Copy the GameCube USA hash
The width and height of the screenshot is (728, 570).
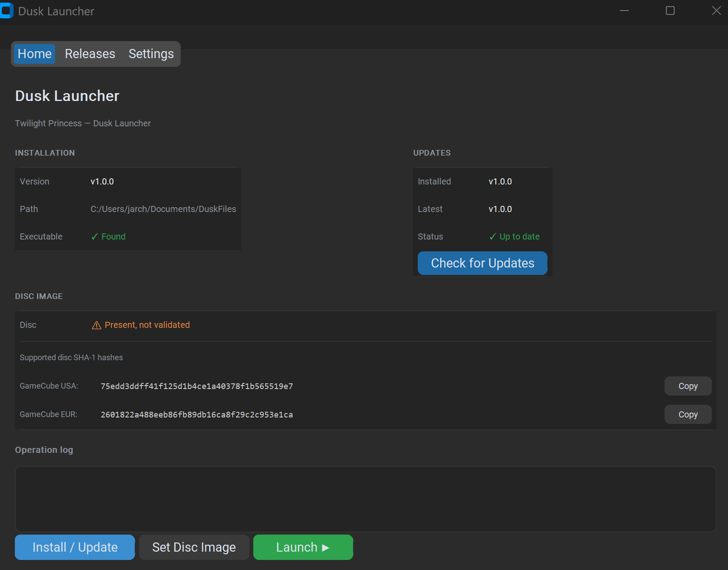688,386
